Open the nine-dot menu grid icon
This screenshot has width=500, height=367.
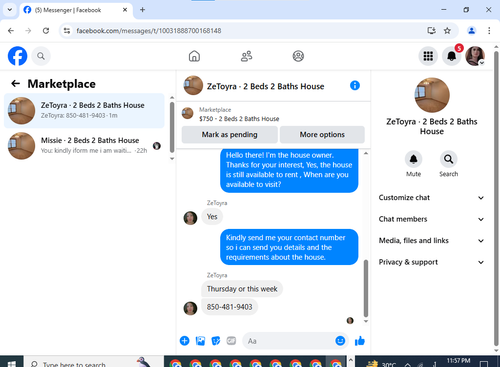[428, 56]
